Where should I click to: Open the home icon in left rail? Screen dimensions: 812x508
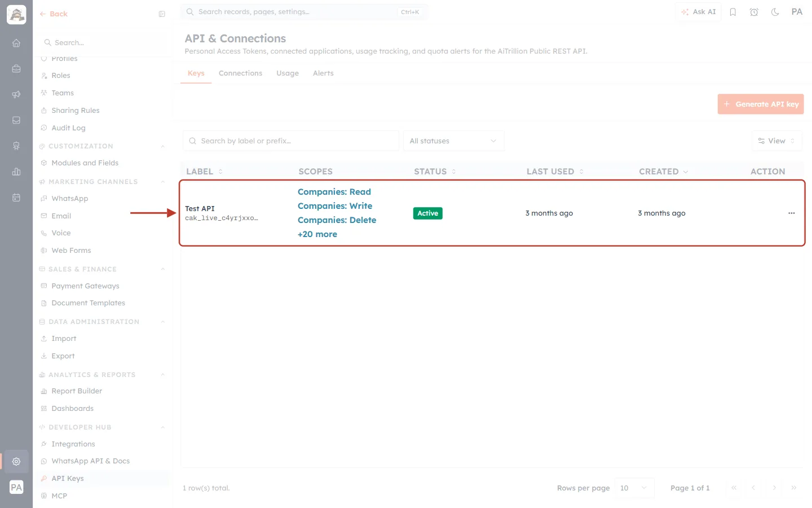click(x=16, y=43)
